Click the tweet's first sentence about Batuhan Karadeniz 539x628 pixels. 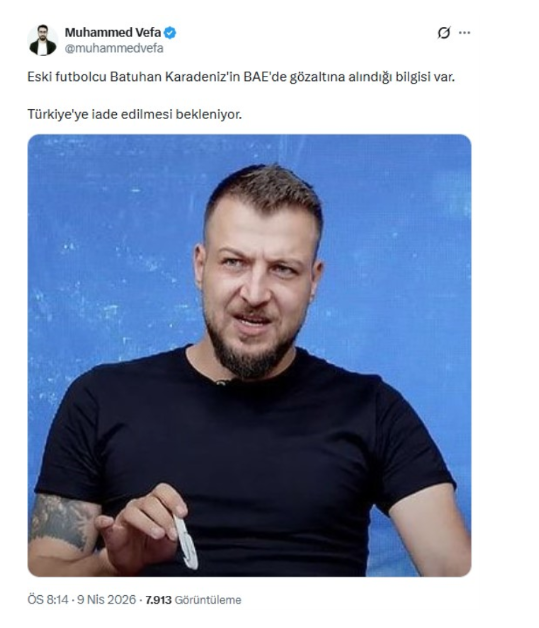[241, 77]
